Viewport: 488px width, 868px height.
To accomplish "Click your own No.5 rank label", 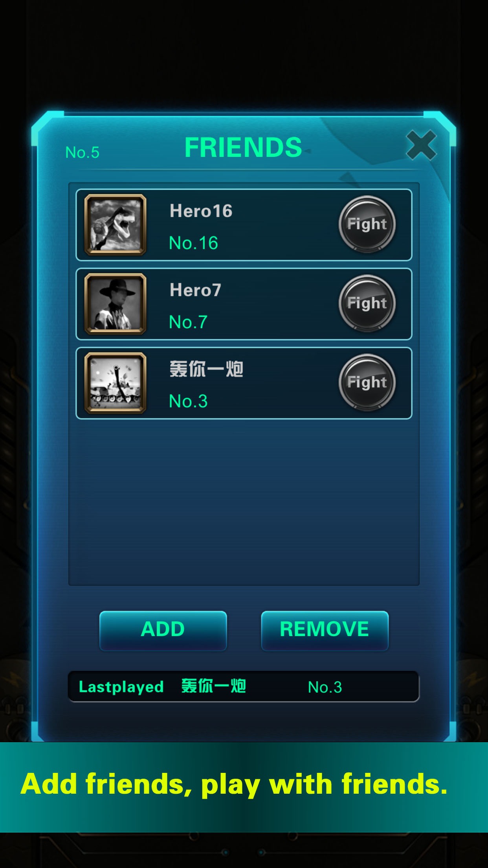I will click(83, 153).
